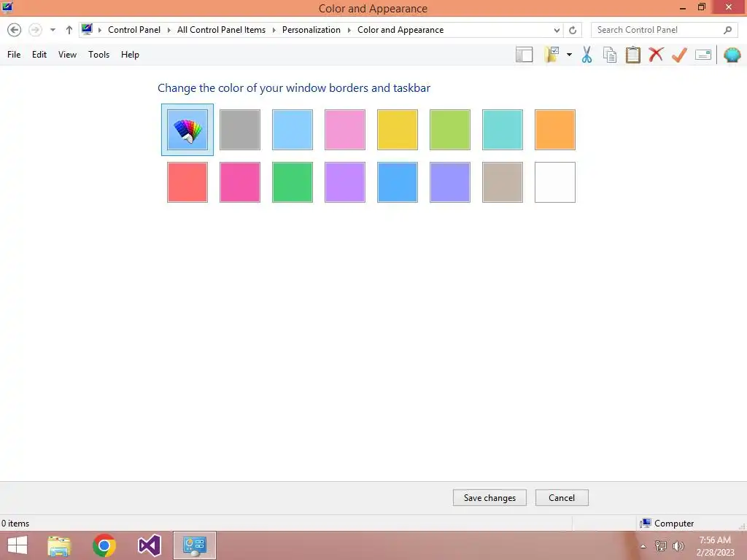The width and height of the screenshot is (747, 560).
Task: Open Visual Studio from the taskbar
Action: pyautogui.click(x=149, y=545)
